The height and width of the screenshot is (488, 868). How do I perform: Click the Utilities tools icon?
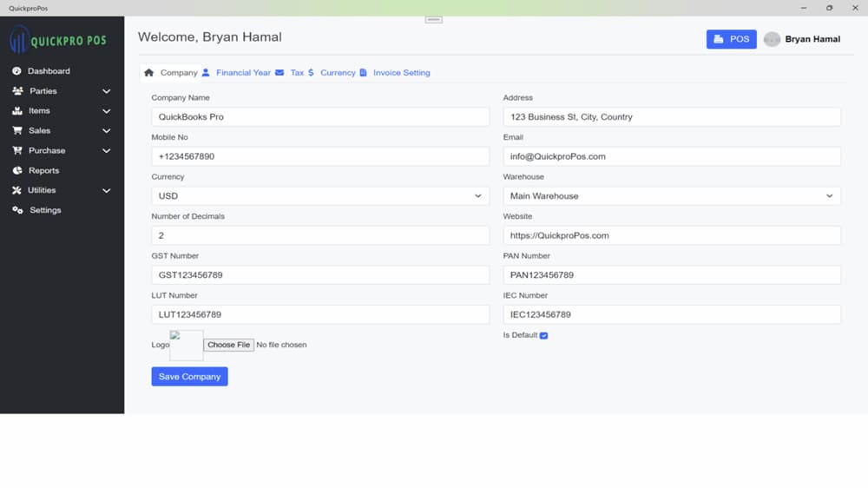pos(16,190)
